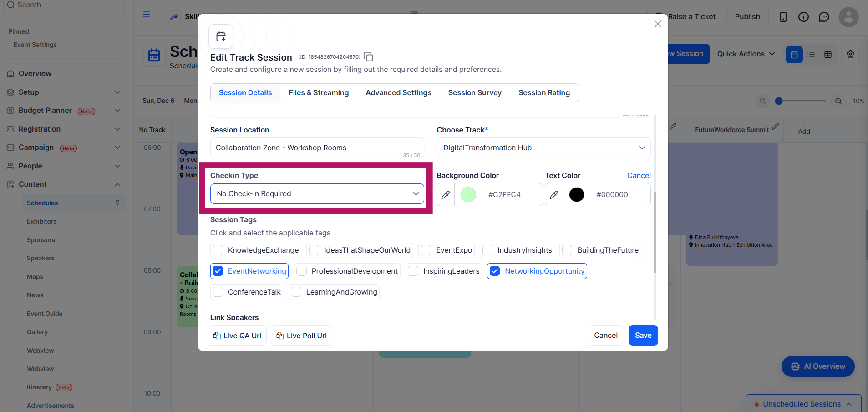Expand the Budget Planner section
Viewport: 868px width, 412px height.
117,111
